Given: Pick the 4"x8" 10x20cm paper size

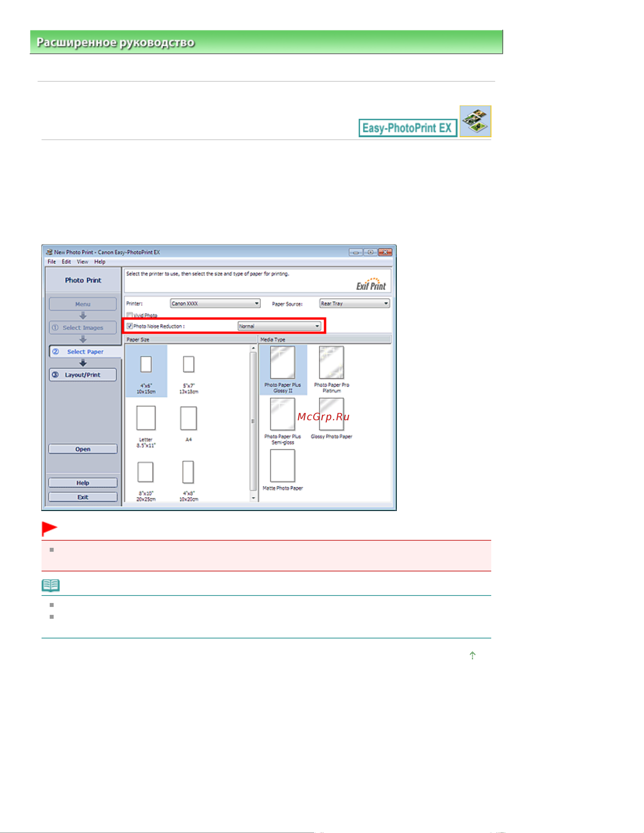Looking at the screenshot, I should (188, 472).
